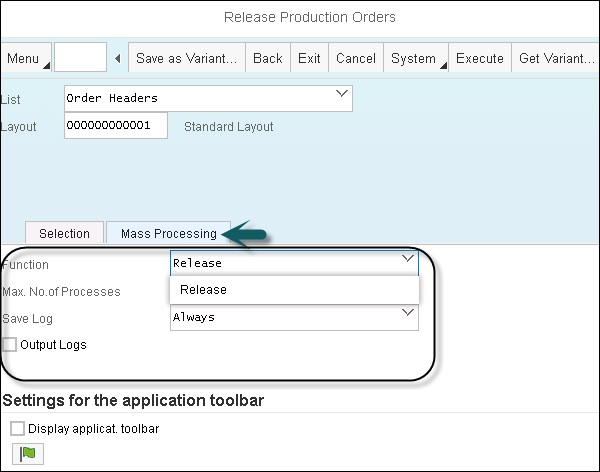The width and height of the screenshot is (600, 472).
Task: Click the command input field
Action: click(x=80, y=57)
